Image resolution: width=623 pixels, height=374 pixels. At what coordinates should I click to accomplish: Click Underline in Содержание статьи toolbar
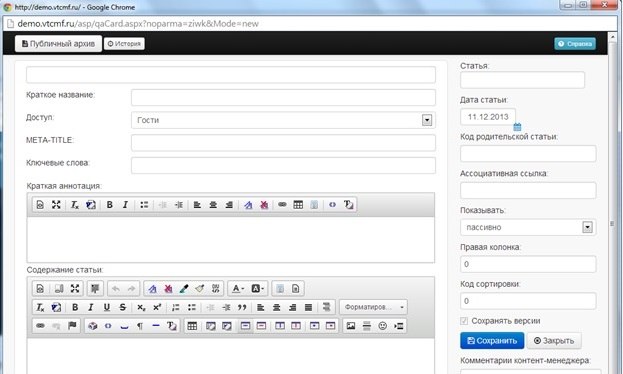point(106,307)
